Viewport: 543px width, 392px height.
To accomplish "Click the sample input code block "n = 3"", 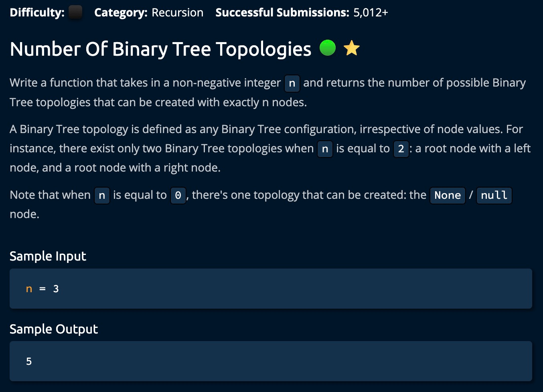I will 271,289.
